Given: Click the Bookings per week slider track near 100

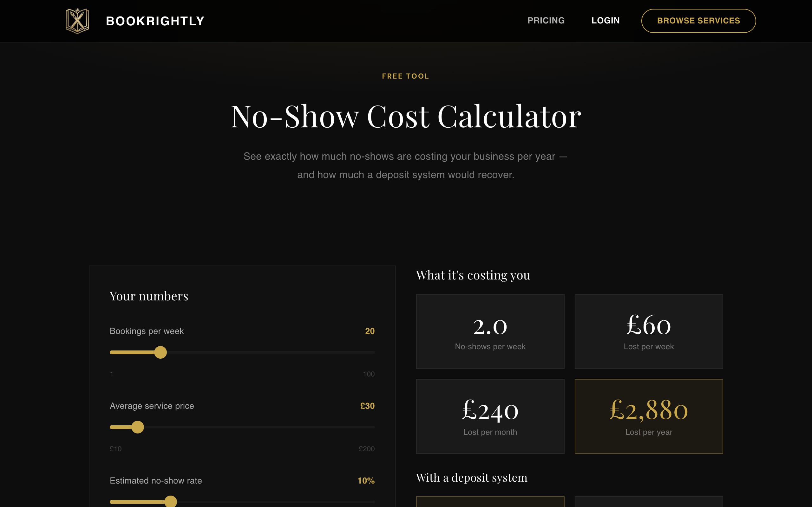Looking at the screenshot, I should [x=369, y=352].
